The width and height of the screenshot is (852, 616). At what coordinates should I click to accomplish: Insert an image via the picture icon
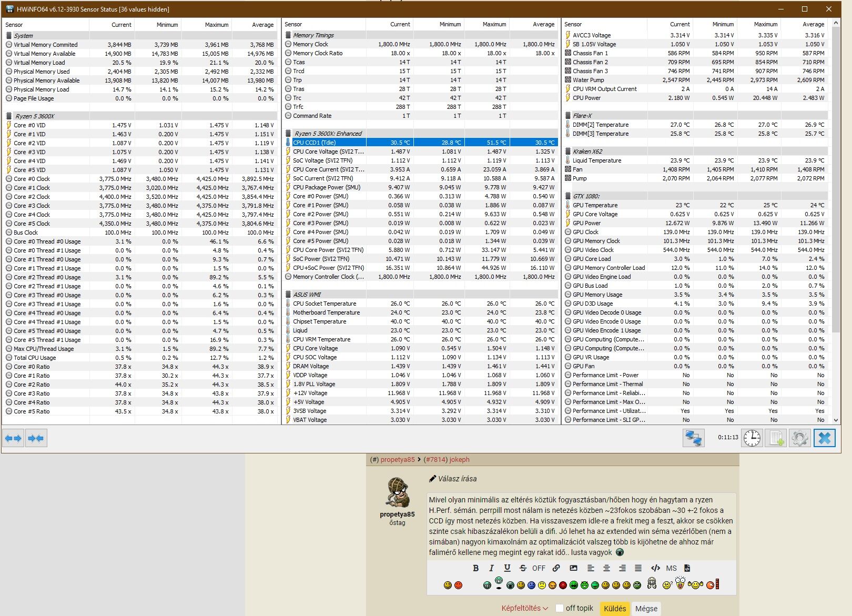point(573,568)
